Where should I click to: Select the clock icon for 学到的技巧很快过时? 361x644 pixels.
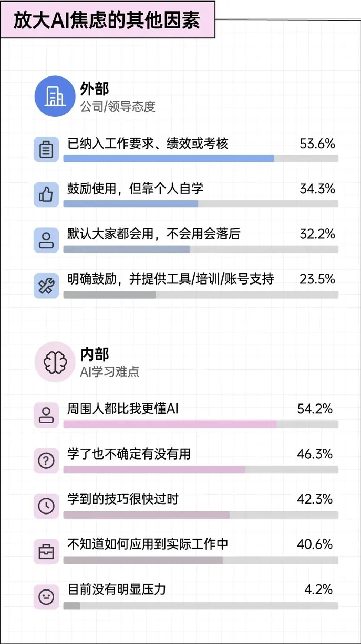[x=46, y=506]
